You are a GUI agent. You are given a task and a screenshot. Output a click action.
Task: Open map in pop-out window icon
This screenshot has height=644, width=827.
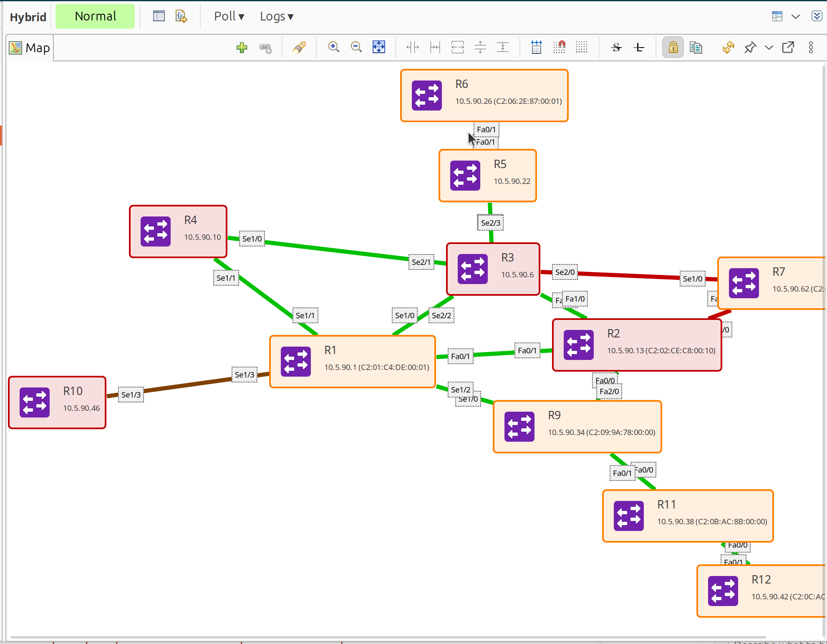pyautogui.click(x=788, y=47)
